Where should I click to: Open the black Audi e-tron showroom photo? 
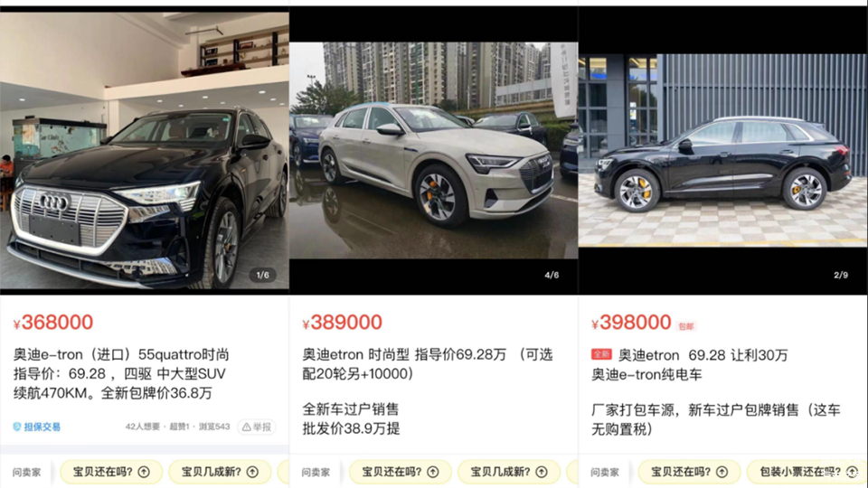[145, 151]
